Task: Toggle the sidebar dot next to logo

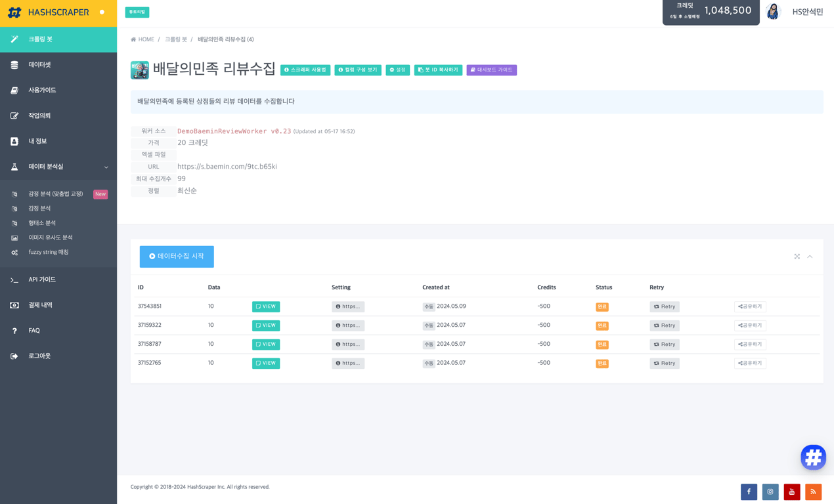Action: pos(102,12)
